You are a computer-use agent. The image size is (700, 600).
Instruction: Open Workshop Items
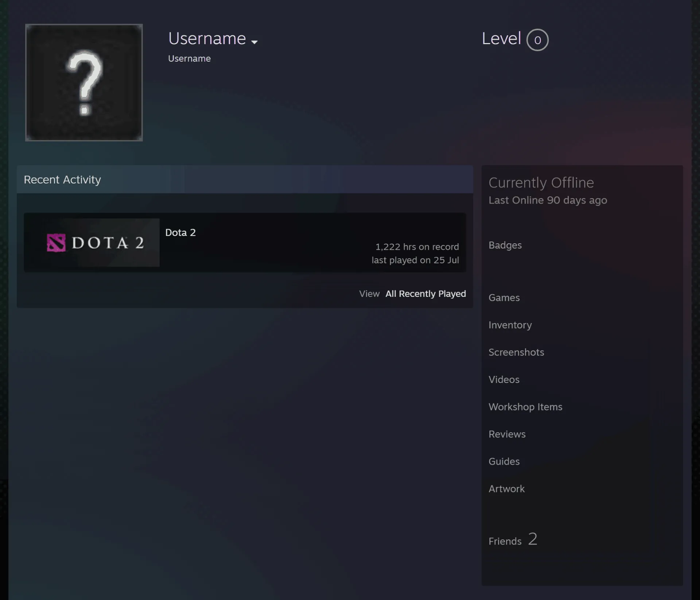525,407
